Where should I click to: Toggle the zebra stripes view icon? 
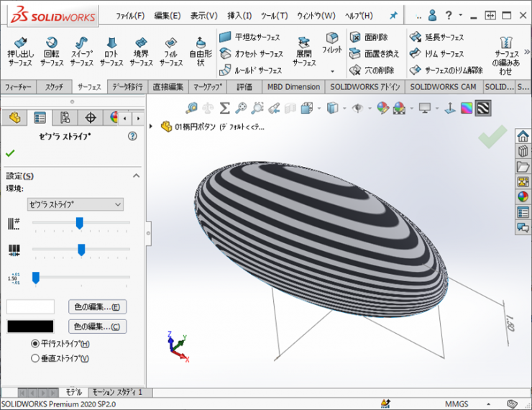click(x=483, y=108)
